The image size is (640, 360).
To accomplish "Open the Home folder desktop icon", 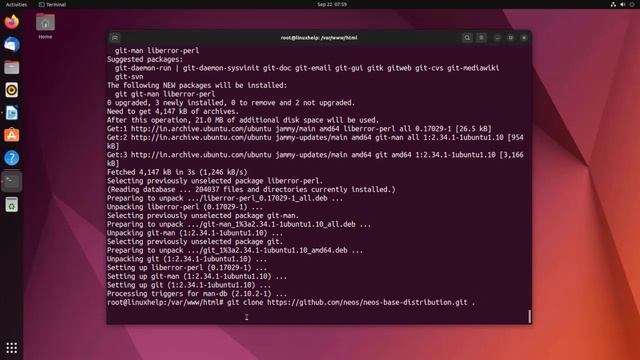I will [45, 26].
